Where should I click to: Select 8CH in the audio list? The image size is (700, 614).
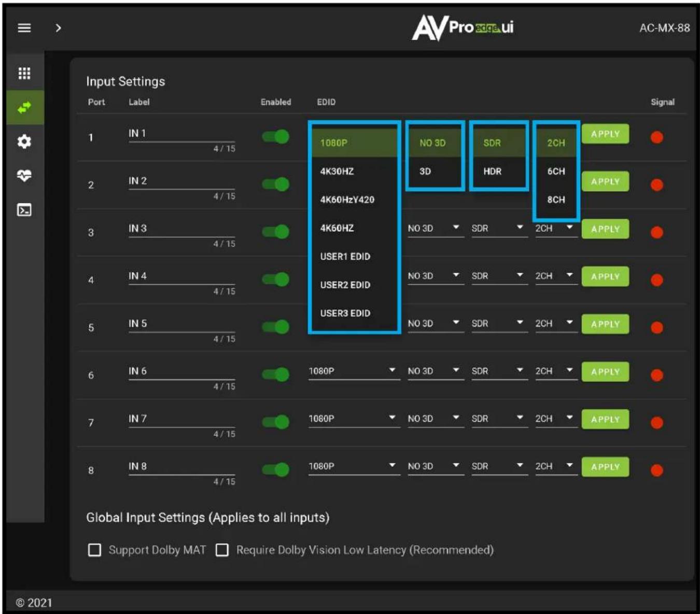556,200
